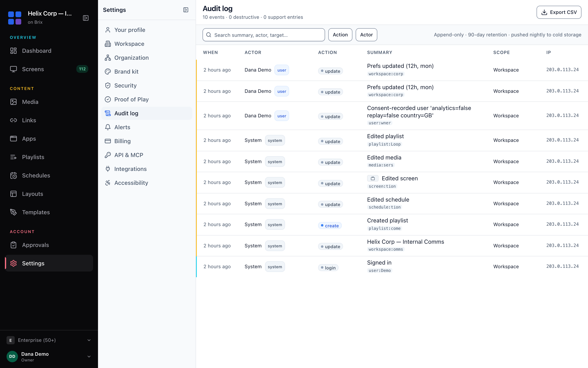This screenshot has width=588, height=368.
Task: Click the Media image icon
Action: (13, 102)
